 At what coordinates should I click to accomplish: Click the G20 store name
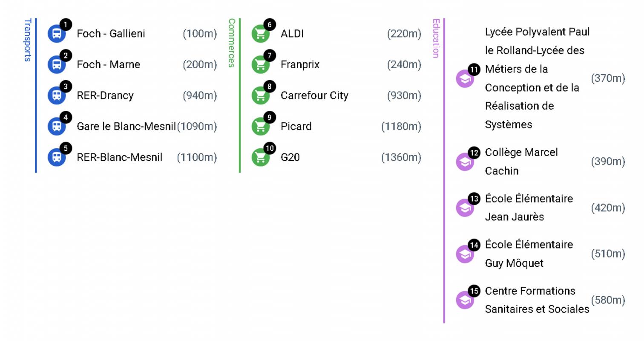point(290,157)
